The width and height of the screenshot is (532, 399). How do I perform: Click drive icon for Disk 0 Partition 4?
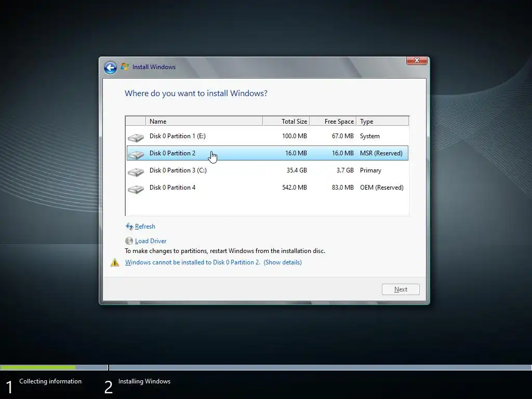pos(136,189)
